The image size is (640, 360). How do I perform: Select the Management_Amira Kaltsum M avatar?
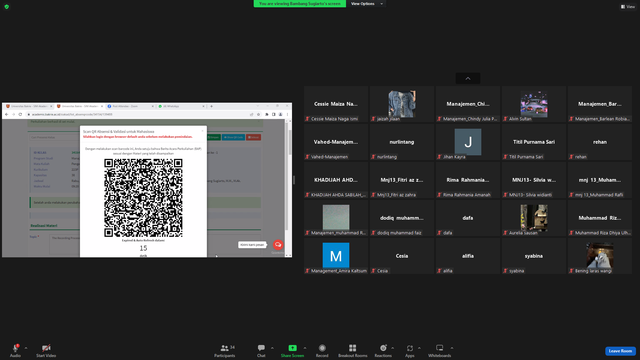[336, 256]
